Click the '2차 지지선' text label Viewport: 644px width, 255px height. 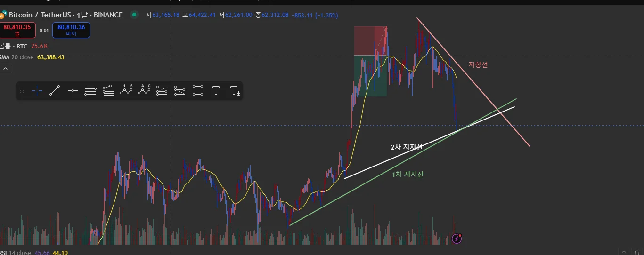[x=407, y=147]
